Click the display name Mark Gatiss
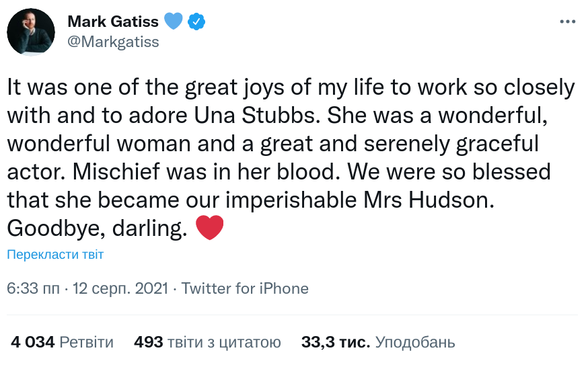The width and height of the screenshot is (588, 367). (112, 22)
